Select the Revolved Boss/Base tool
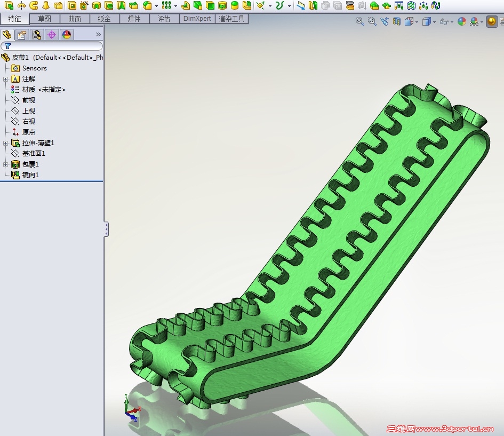 21,5
